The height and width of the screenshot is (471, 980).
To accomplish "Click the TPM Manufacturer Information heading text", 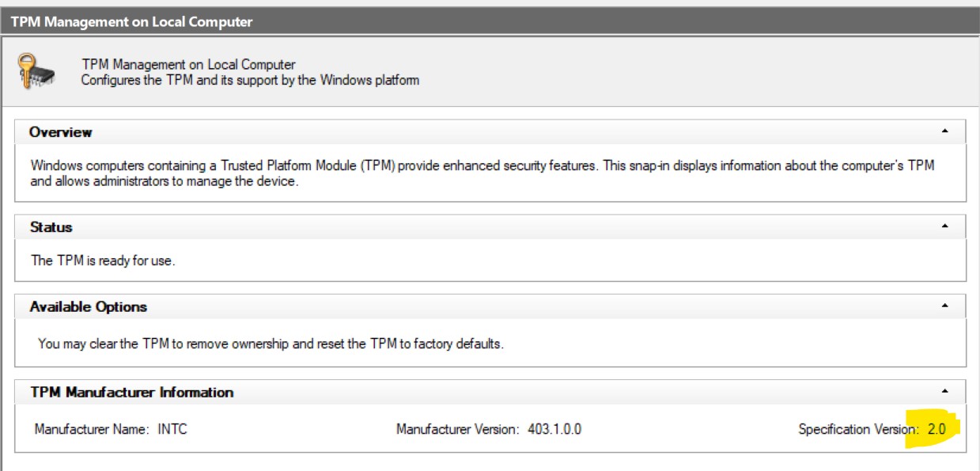I will point(131,392).
